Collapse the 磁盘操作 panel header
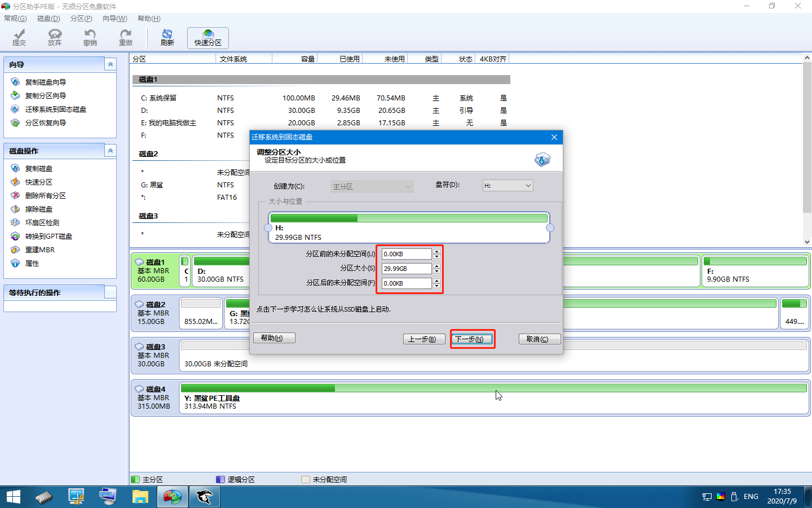812x508 pixels. 111,151
